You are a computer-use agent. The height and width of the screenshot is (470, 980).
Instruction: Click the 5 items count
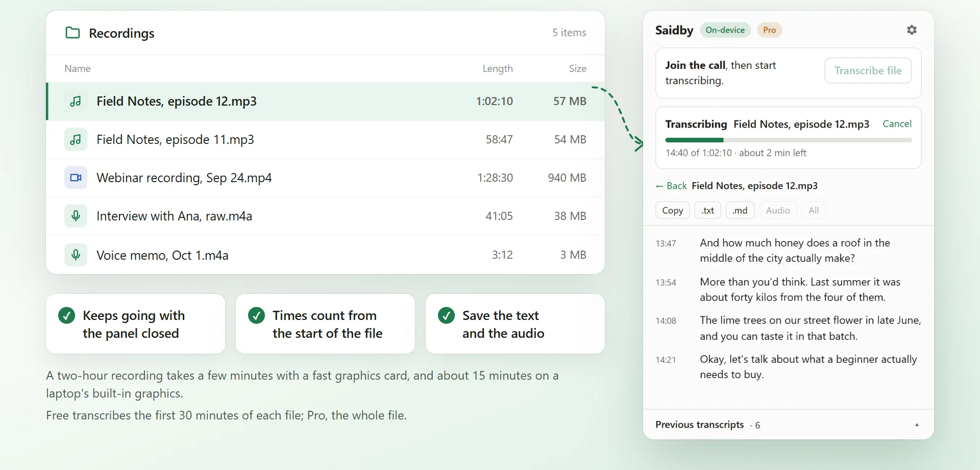[x=569, y=33]
